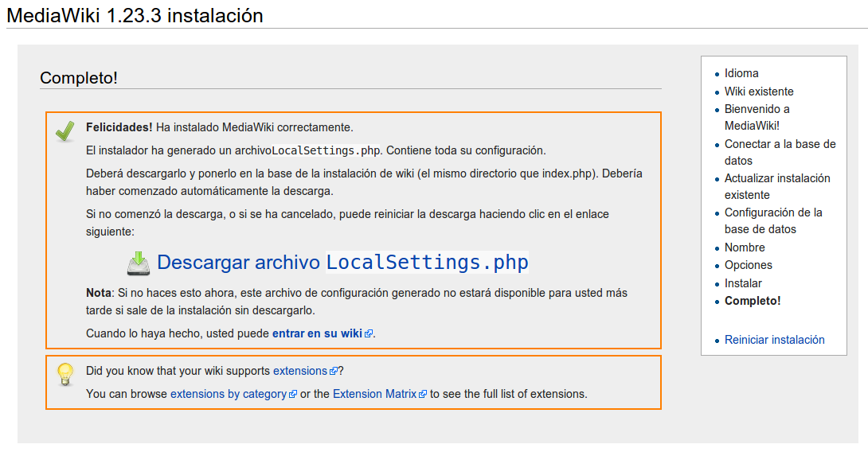
Task: Open 'extensions by category' link
Action: 229,394
